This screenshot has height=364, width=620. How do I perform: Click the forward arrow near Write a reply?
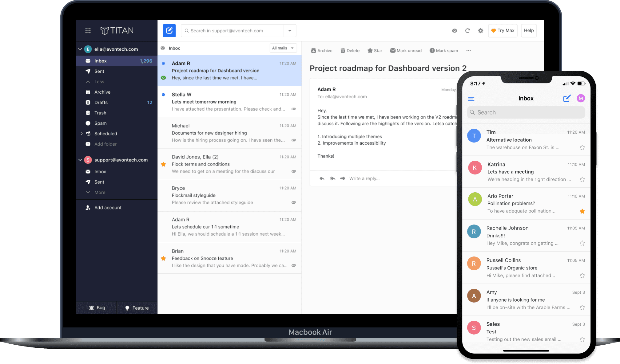342,178
